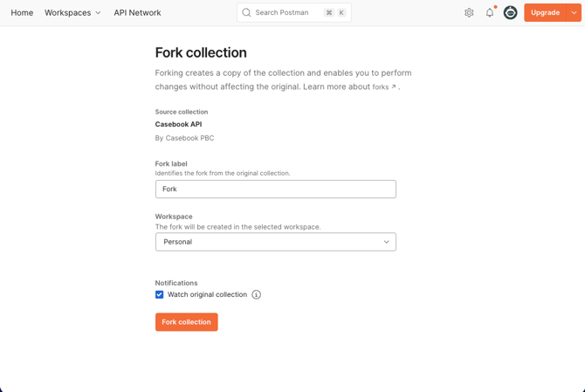This screenshot has height=392, width=585.
Task: Open the notifications bell
Action: click(x=490, y=13)
